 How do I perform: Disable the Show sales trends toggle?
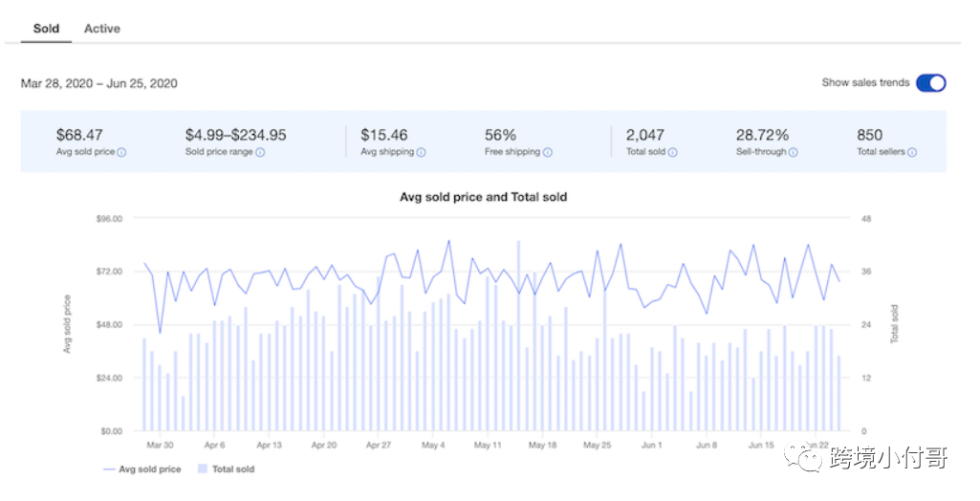[930, 83]
